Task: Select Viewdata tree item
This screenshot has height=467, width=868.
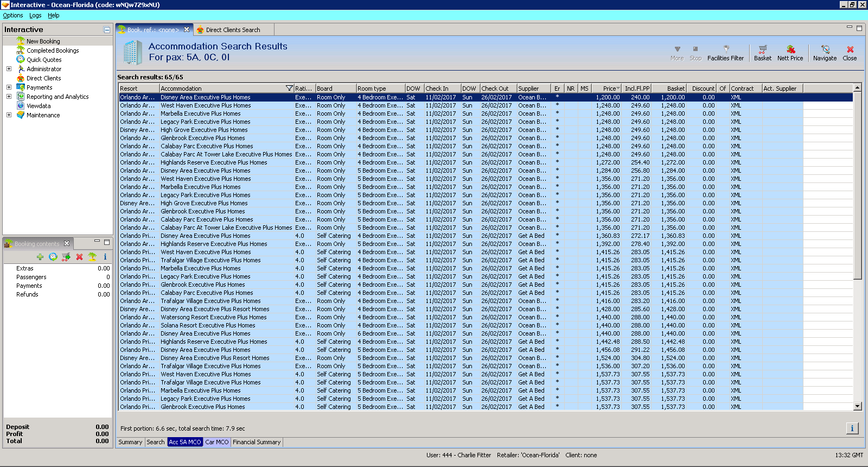Action: (39, 106)
